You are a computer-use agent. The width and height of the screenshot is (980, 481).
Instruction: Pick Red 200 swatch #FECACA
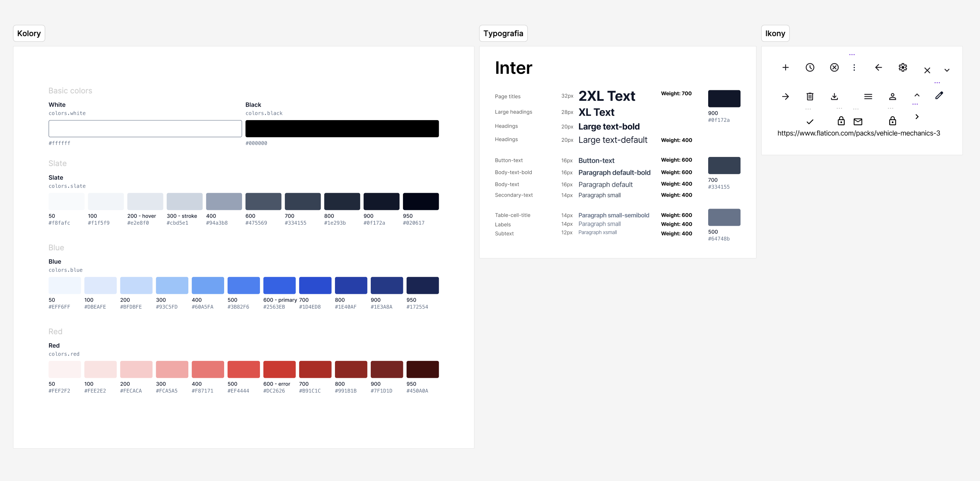136,369
